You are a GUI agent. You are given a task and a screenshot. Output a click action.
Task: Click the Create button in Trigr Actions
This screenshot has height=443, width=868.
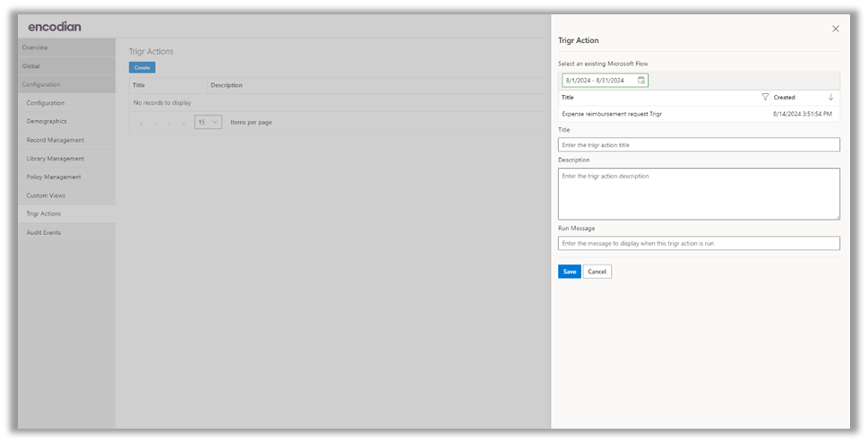pos(142,67)
